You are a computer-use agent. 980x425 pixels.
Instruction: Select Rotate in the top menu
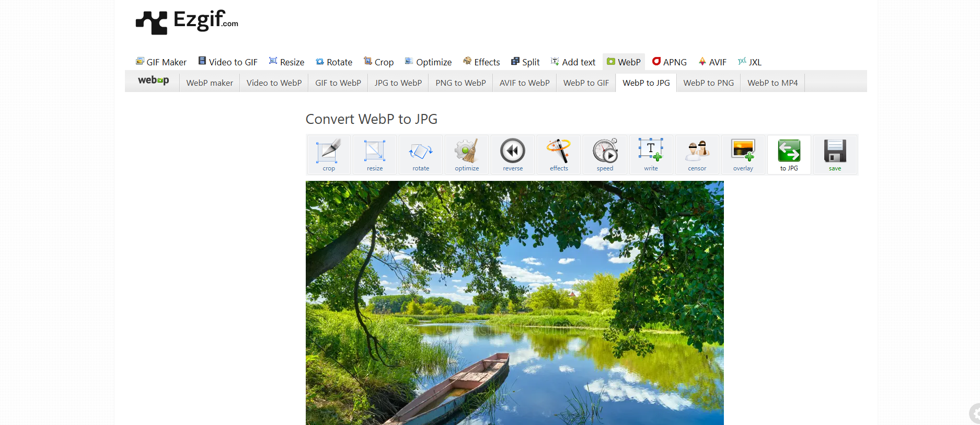[x=334, y=62]
